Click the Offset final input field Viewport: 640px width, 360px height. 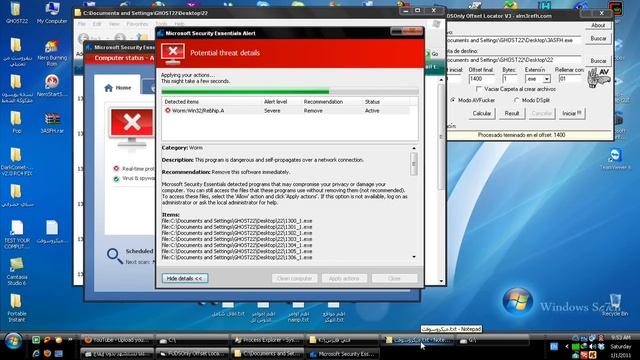(481, 79)
